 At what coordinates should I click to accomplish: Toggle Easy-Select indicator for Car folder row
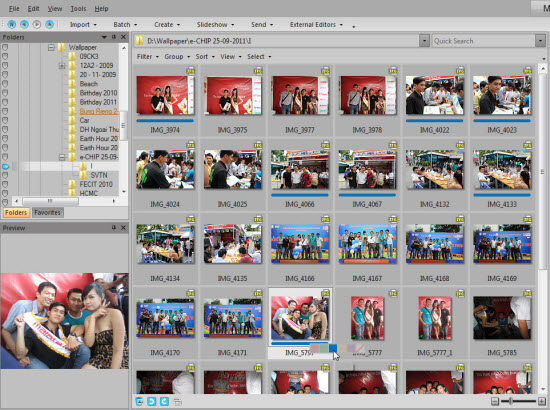point(5,120)
